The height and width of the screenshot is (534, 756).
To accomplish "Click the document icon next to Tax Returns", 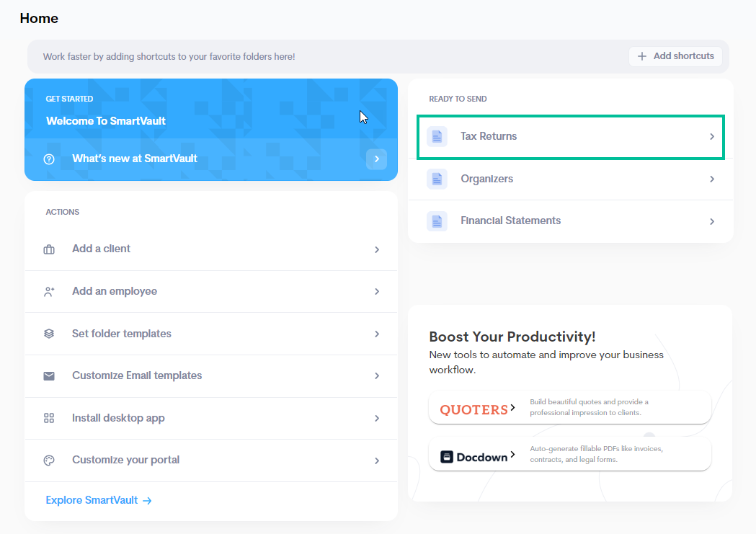I will (x=437, y=136).
